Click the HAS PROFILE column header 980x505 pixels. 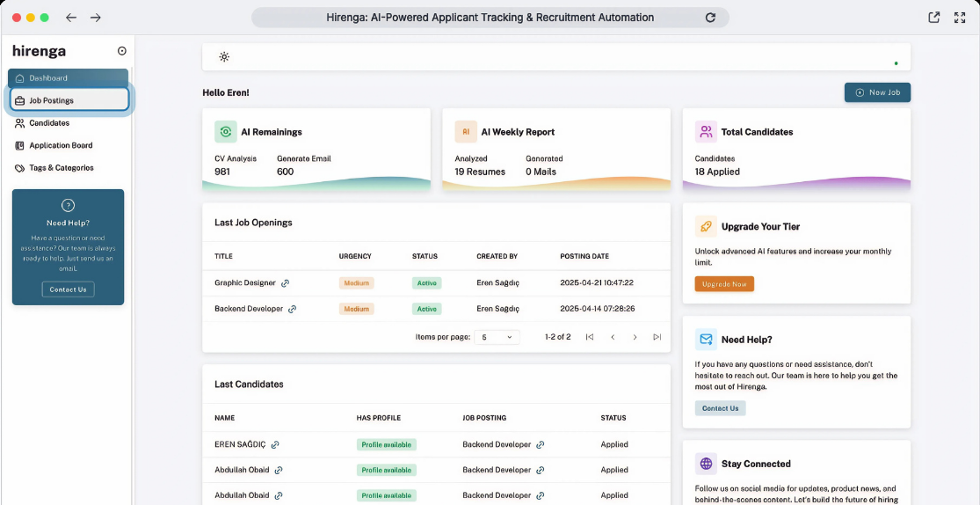[379, 418]
